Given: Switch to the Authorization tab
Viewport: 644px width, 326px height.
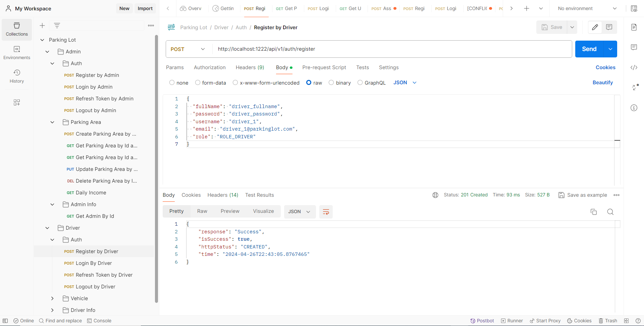Looking at the screenshot, I should 210,67.
